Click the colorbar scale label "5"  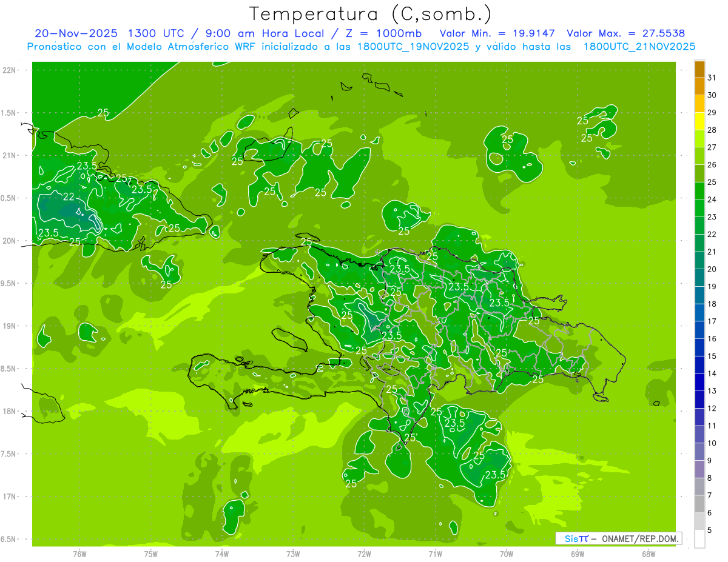[x=710, y=530]
